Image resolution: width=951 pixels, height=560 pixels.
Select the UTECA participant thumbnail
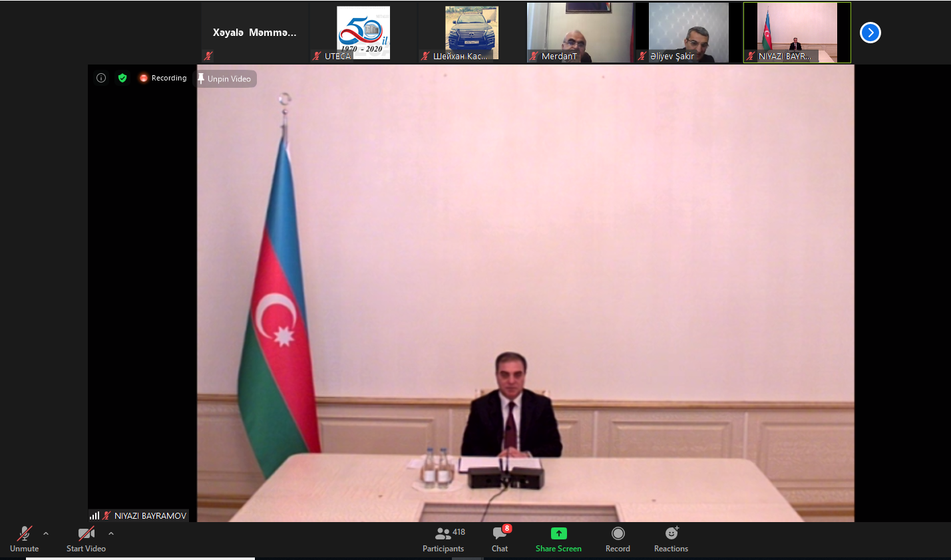(363, 33)
